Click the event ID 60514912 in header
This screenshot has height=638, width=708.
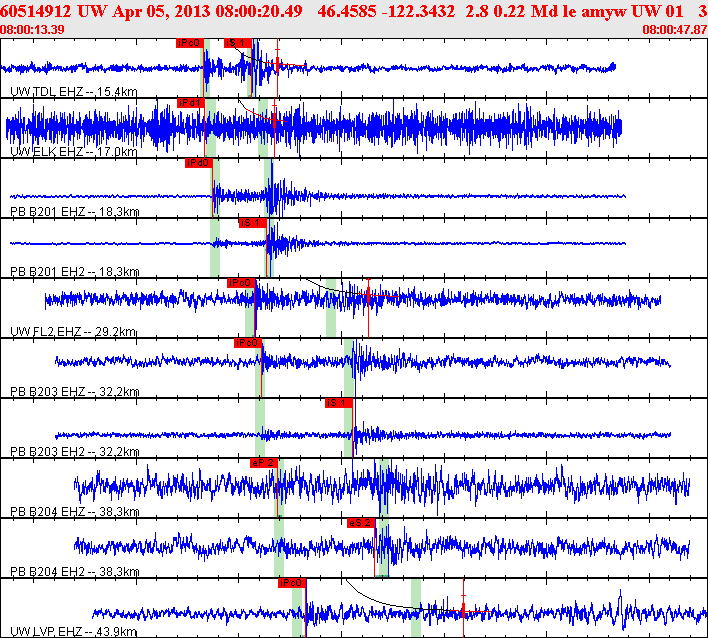(x=35, y=11)
